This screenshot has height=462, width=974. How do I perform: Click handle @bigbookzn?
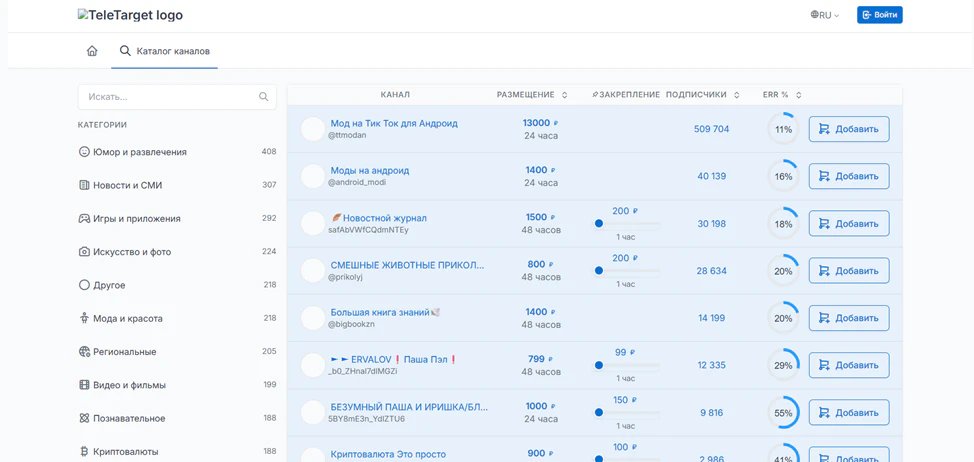pos(351,324)
